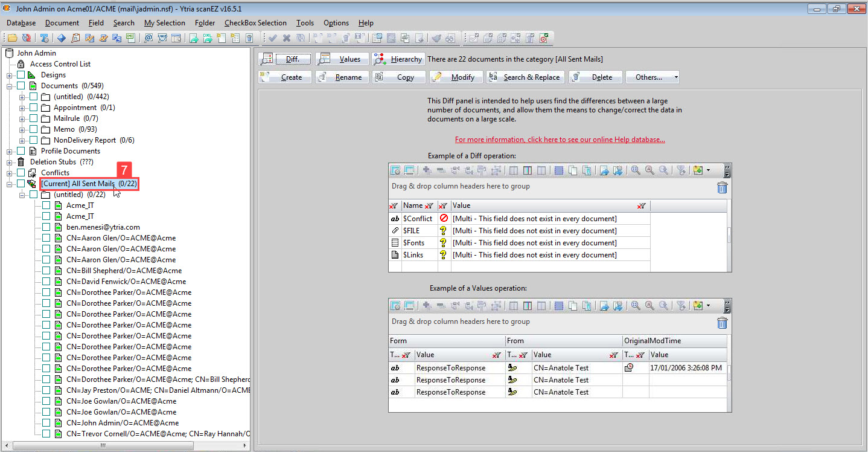Click the open database folder icon
The width and height of the screenshot is (868, 452).
pos(12,38)
